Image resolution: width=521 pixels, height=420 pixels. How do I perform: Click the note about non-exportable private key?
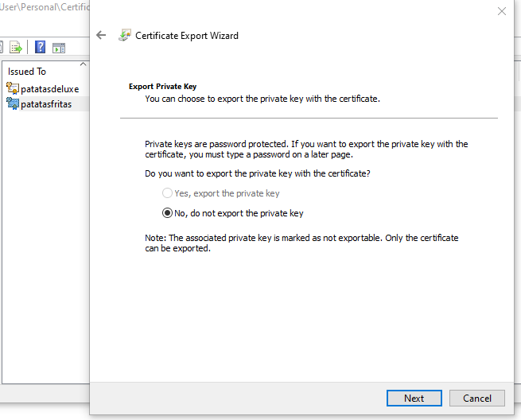coord(301,243)
